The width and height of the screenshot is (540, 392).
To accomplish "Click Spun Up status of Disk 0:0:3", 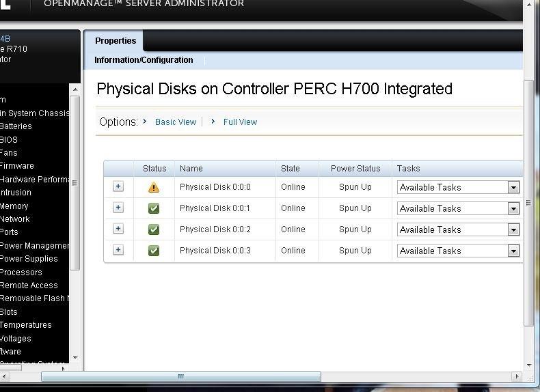I will tap(355, 251).
